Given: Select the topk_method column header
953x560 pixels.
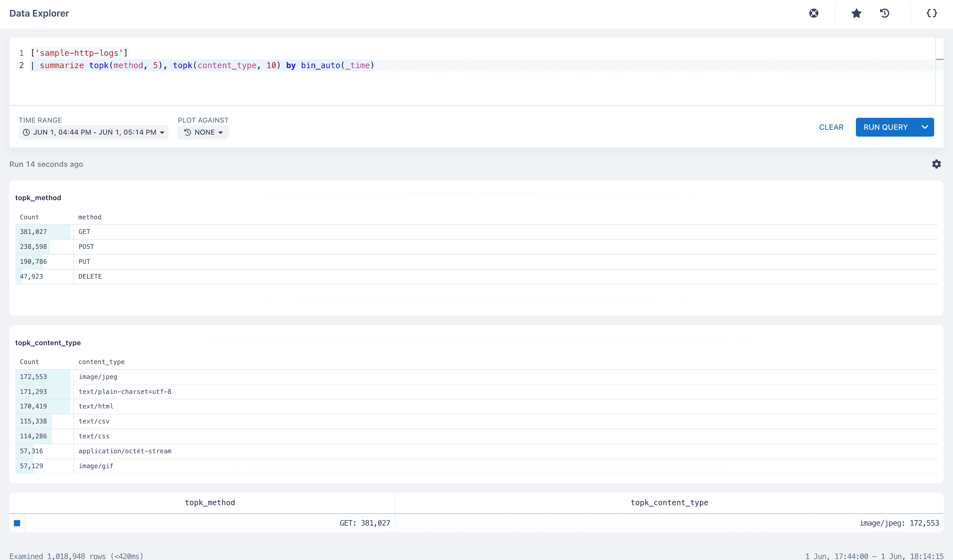Looking at the screenshot, I should 210,503.
